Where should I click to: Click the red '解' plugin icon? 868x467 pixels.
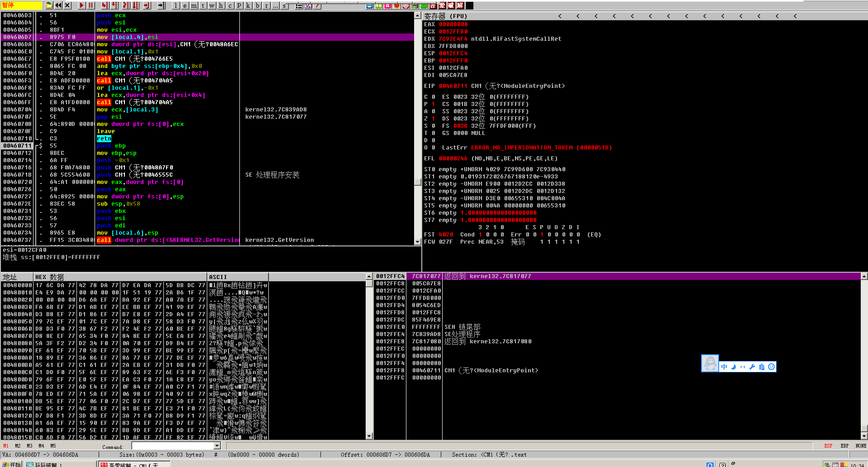tap(460, 5)
